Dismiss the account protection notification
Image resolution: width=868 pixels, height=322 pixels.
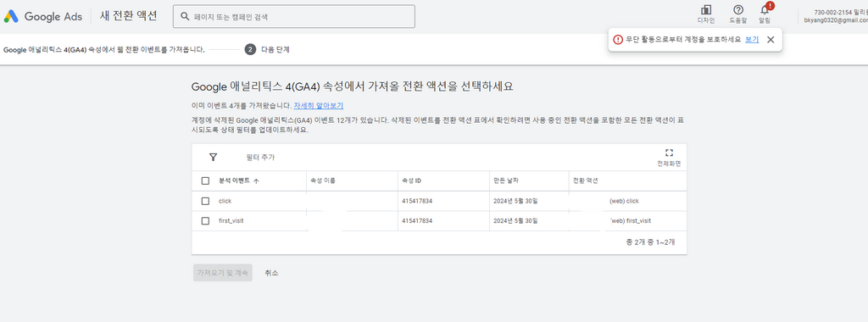click(770, 40)
